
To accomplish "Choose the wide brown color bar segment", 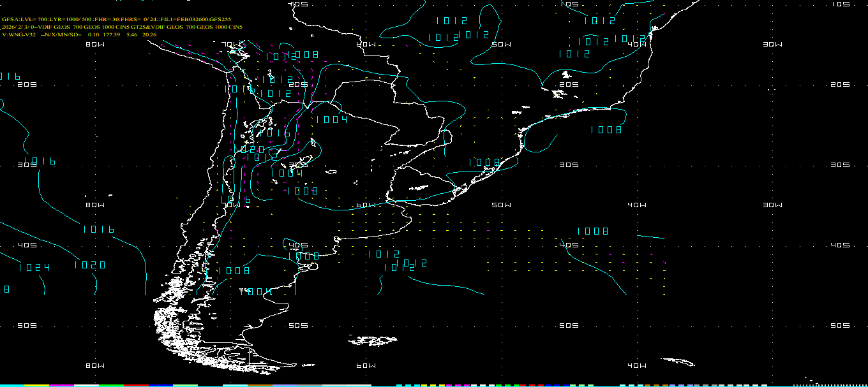I will pyautogui.click(x=260, y=385).
